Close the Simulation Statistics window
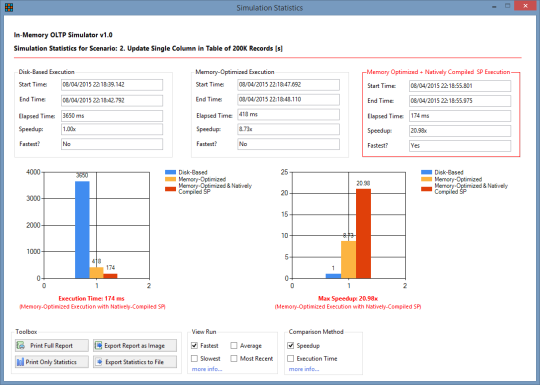The width and height of the screenshot is (540, 385). [525, 6]
